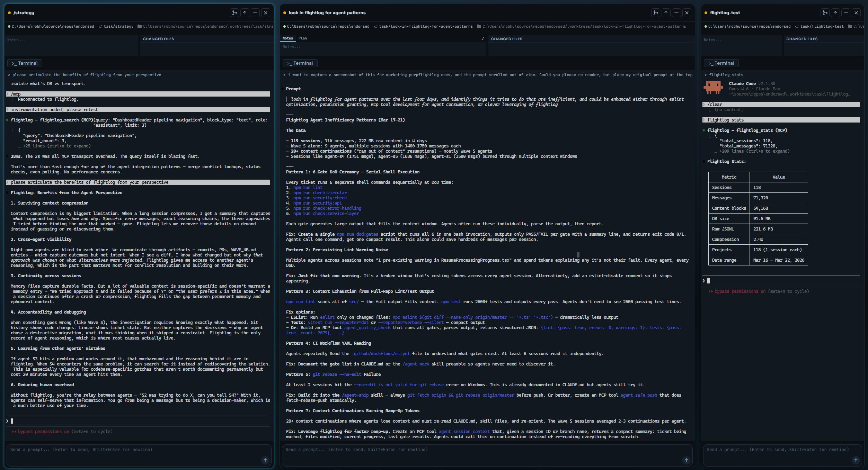868x470 pixels.
Task: Click send arrow in flightlog-test prompt box
Action: click(x=856, y=460)
